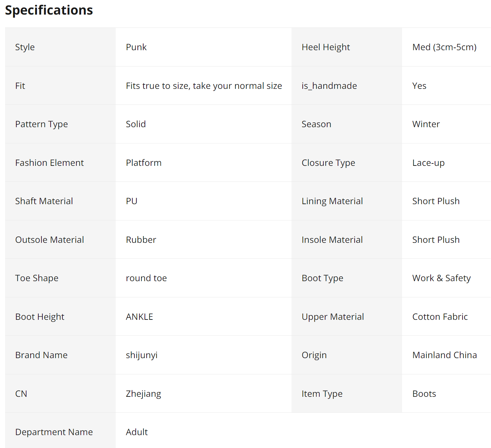Select the Punk style value
491x448 pixels.
(136, 47)
